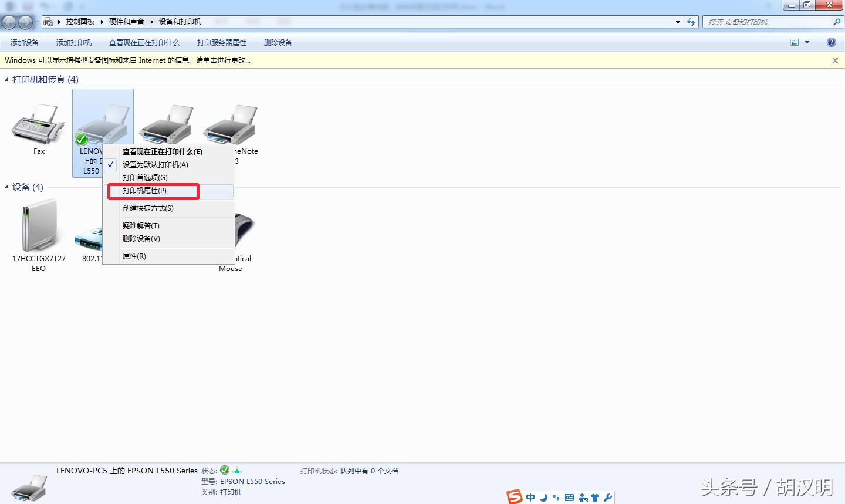Click the user account icon in IME bar
This screenshot has width=845, height=504.
pos(583,498)
